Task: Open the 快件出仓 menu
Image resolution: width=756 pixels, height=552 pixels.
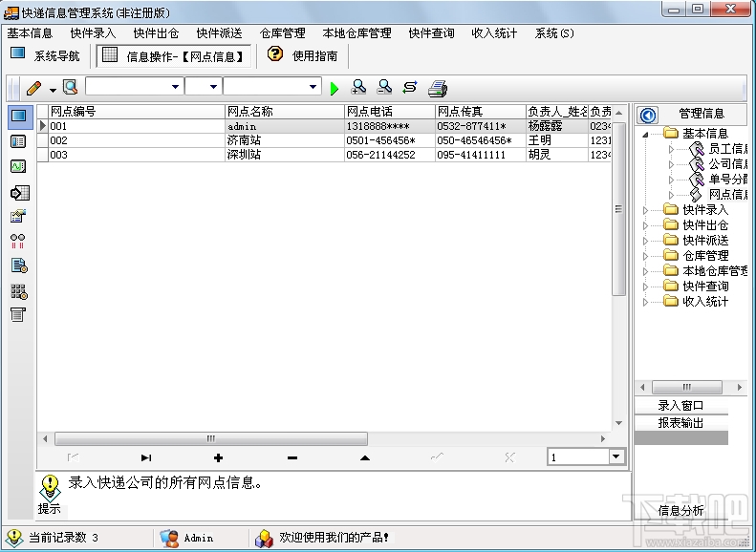Action: point(156,33)
